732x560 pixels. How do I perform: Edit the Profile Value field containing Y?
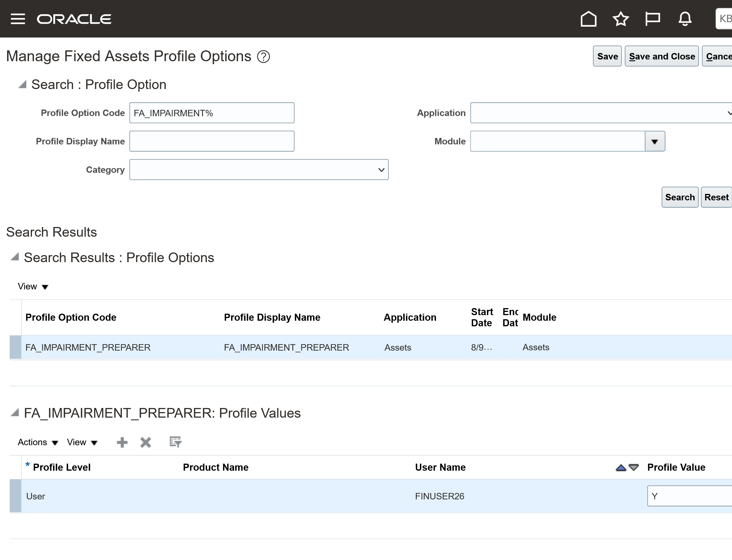[689, 496]
